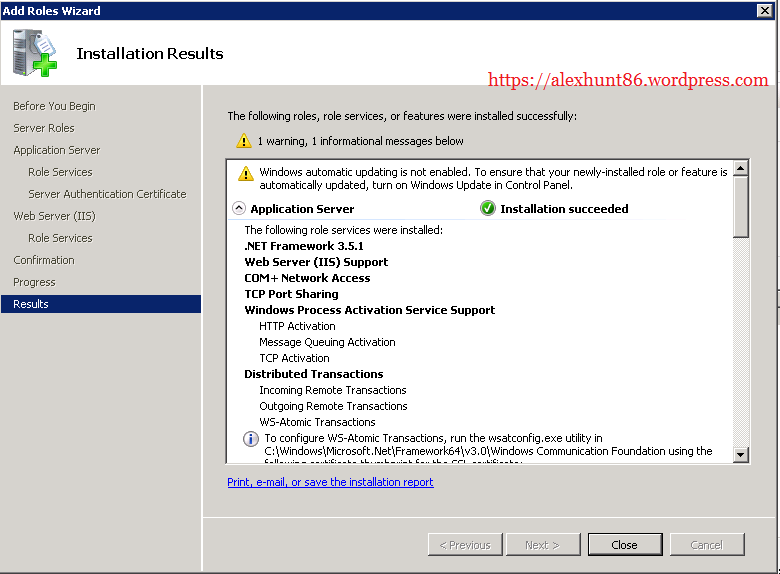Click the Windows update warning icon
This screenshot has width=780, height=574.
coord(245,173)
